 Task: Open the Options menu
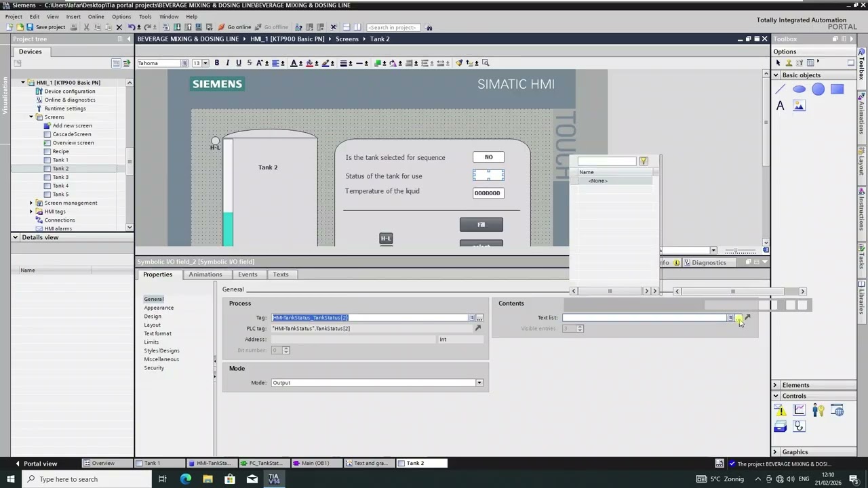121,17
